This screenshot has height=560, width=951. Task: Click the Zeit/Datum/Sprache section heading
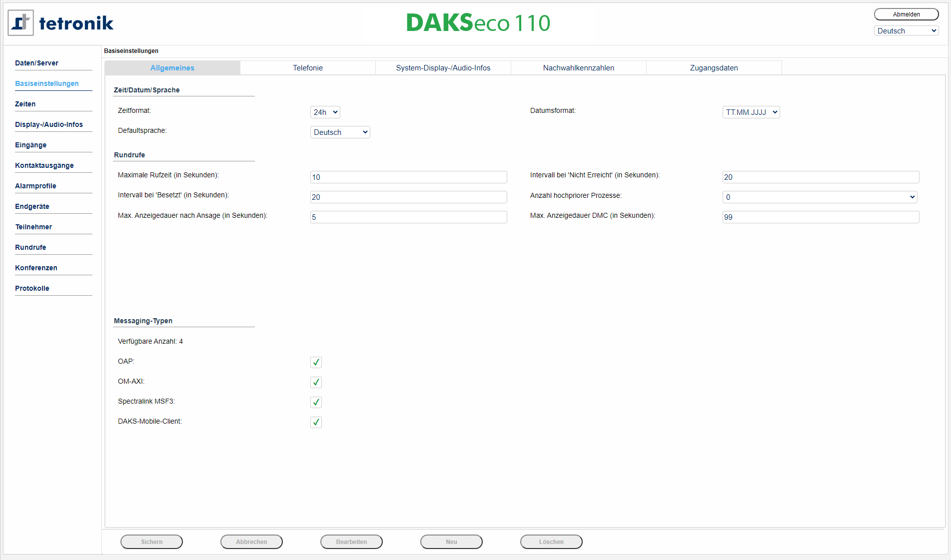tap(146, 90)
